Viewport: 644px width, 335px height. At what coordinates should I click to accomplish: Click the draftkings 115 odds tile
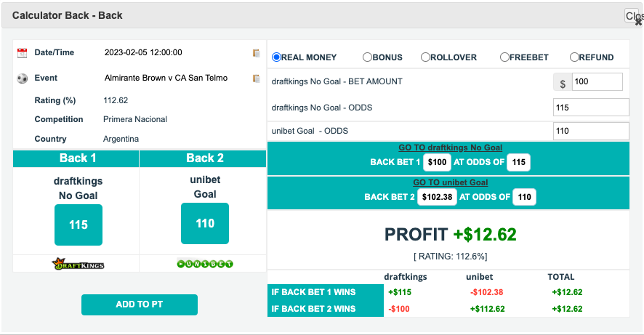click(79, 225)
